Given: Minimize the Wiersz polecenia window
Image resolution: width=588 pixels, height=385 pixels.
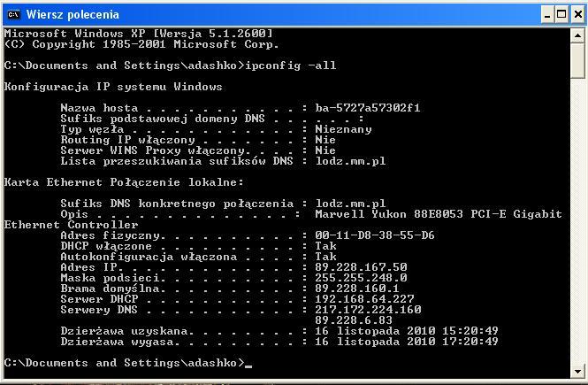Looking at the screenshot, I should 547,15.
